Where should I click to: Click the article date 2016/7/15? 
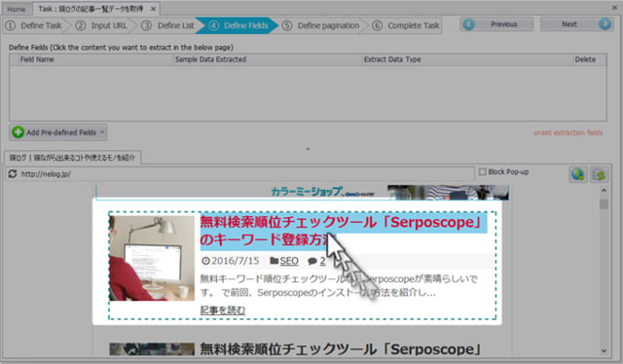(236, 261)
